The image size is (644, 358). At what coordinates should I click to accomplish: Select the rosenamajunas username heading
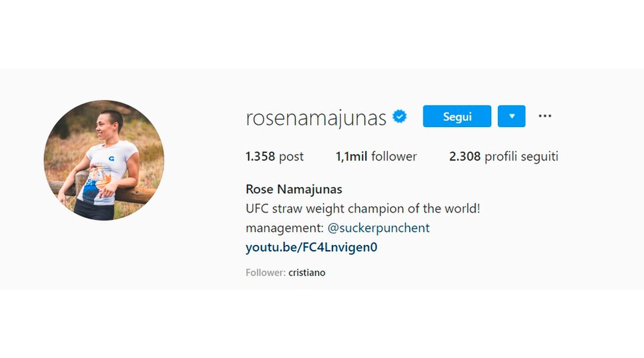click(316, 118)
